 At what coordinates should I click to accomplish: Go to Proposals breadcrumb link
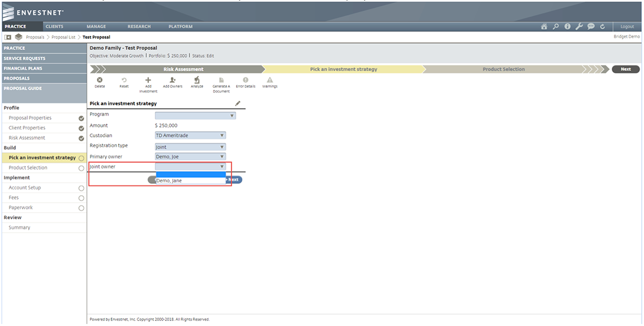point(35,37)
